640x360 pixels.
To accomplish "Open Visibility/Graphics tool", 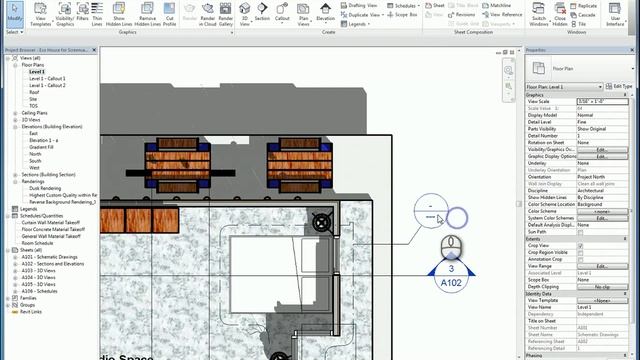I will [x=65, y=14].
